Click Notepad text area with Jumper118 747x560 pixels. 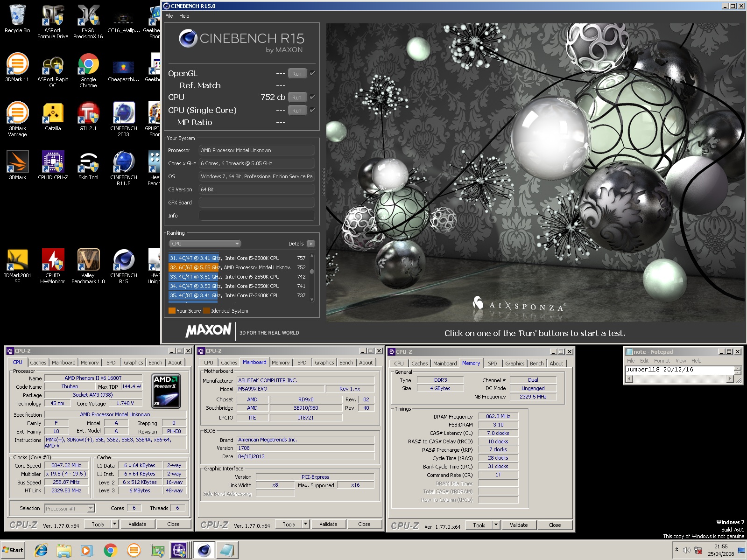(x=679, y=370)
